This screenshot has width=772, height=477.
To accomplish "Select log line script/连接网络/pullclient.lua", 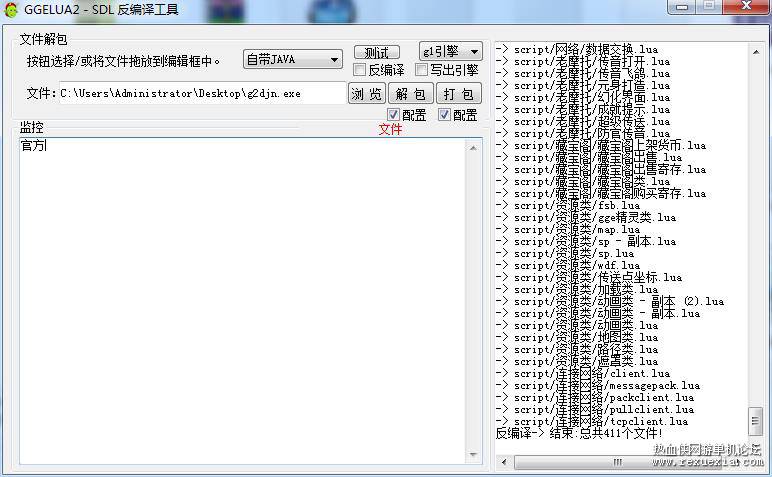I will point(595,410).
